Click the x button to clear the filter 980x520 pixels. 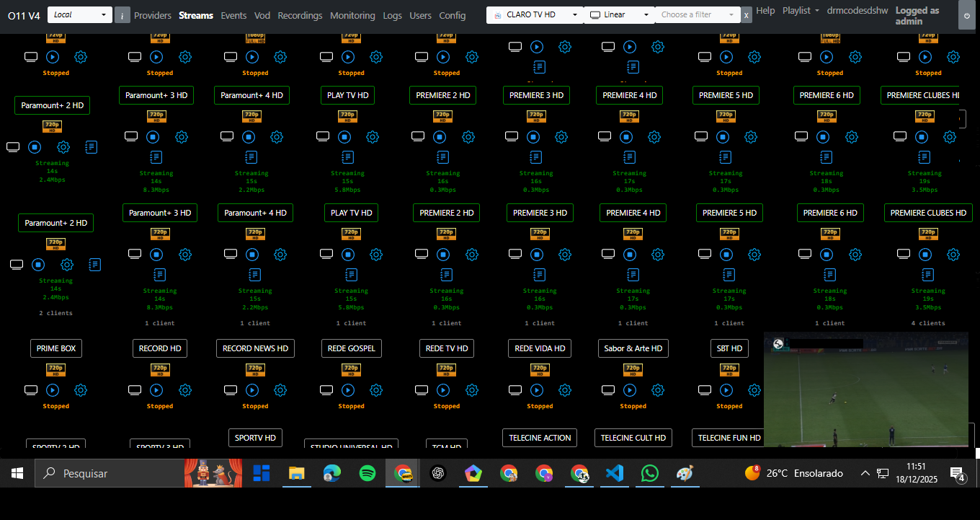pos(747,14)
